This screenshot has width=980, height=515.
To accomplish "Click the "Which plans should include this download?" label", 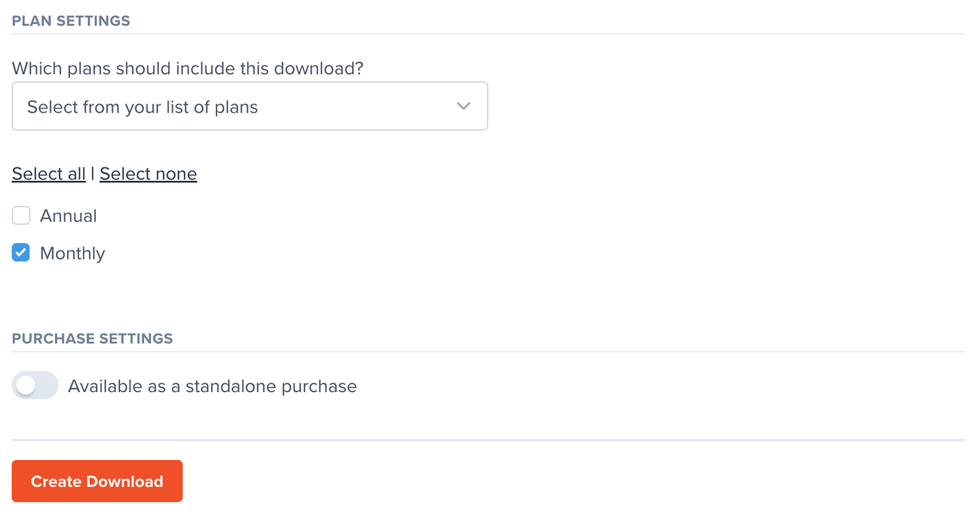I will pyautogui.click(x=188, y=69).
